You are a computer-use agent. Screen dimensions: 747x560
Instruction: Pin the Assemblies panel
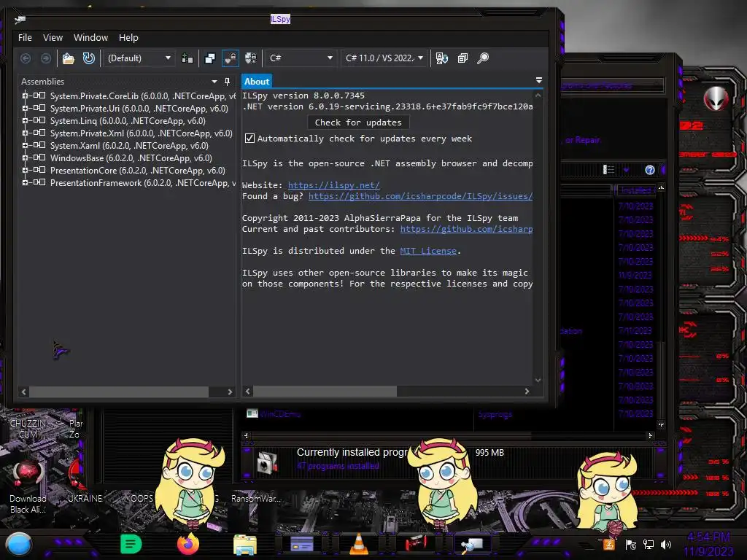228,82
